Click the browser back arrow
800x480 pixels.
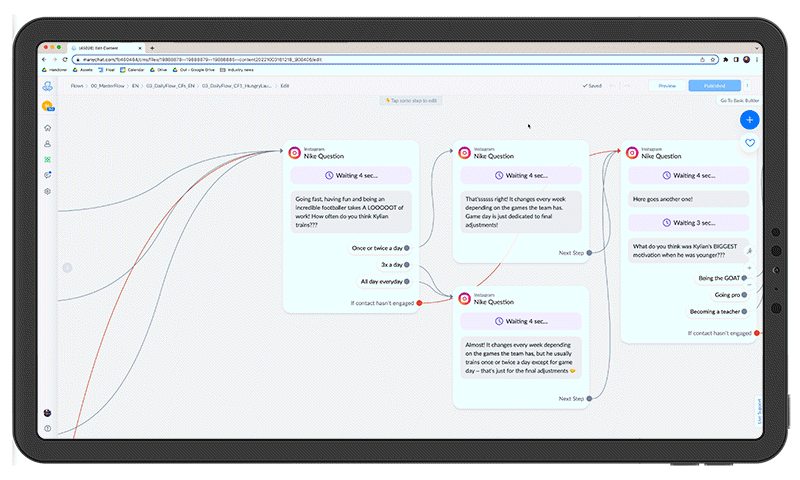pos(44,60)
